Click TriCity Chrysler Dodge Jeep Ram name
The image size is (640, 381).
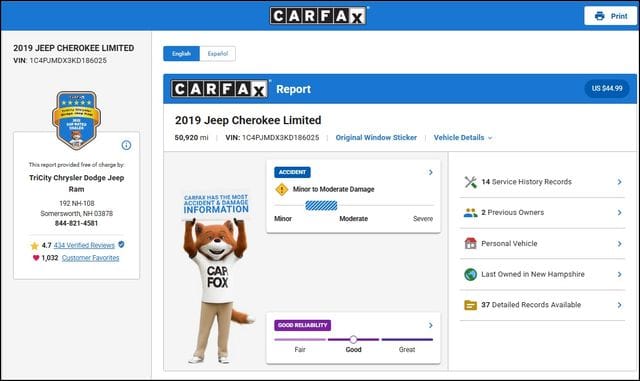pos(76,183)
